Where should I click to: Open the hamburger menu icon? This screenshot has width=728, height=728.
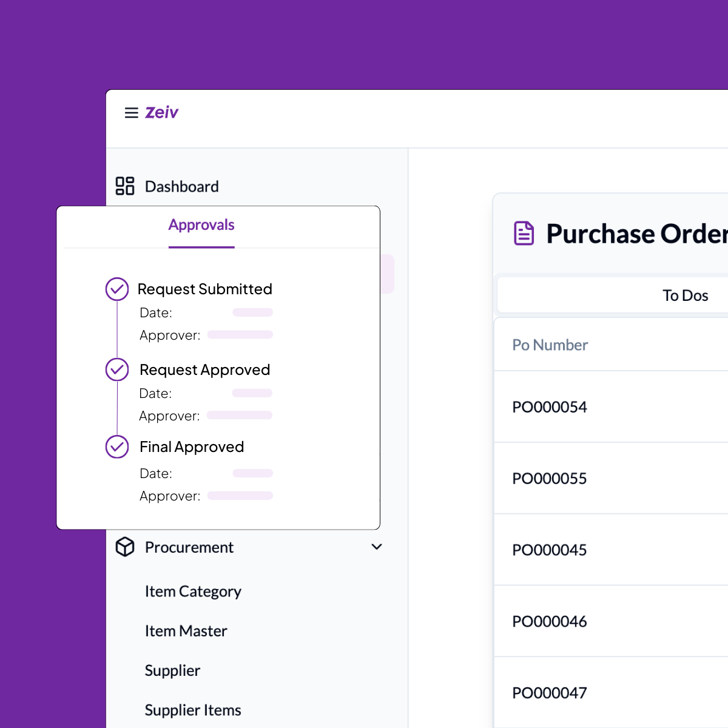(131, 113)
